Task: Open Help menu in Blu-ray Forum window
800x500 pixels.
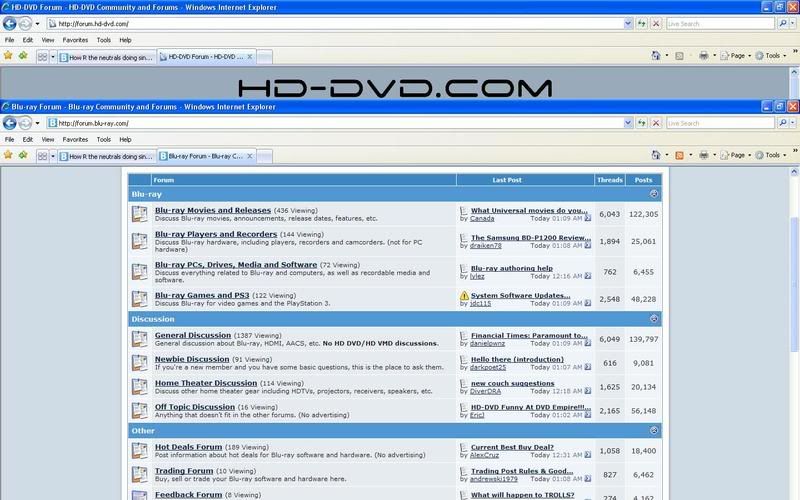Action: [125, 139]
